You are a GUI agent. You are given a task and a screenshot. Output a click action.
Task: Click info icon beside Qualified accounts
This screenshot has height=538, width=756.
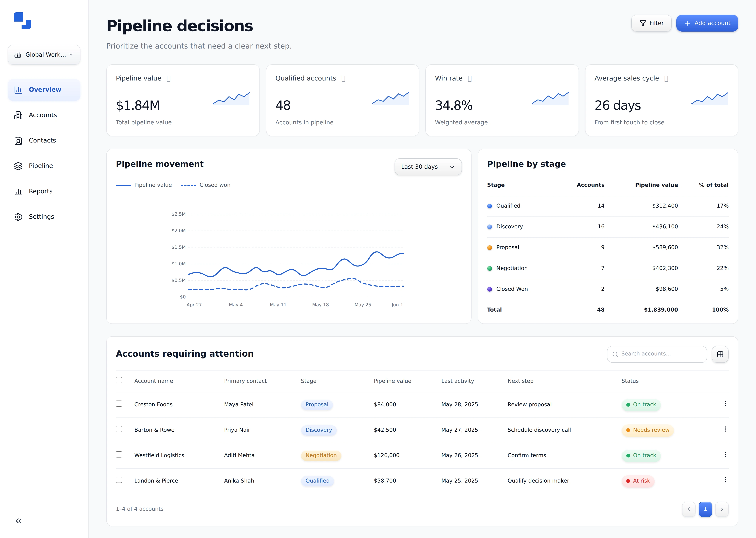tap(343, 79)
